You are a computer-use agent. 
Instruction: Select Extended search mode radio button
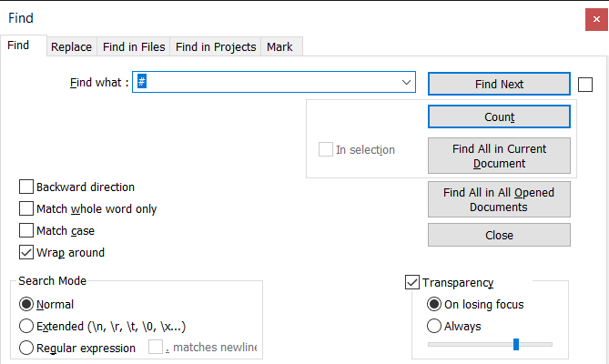(x=26, y=326)
